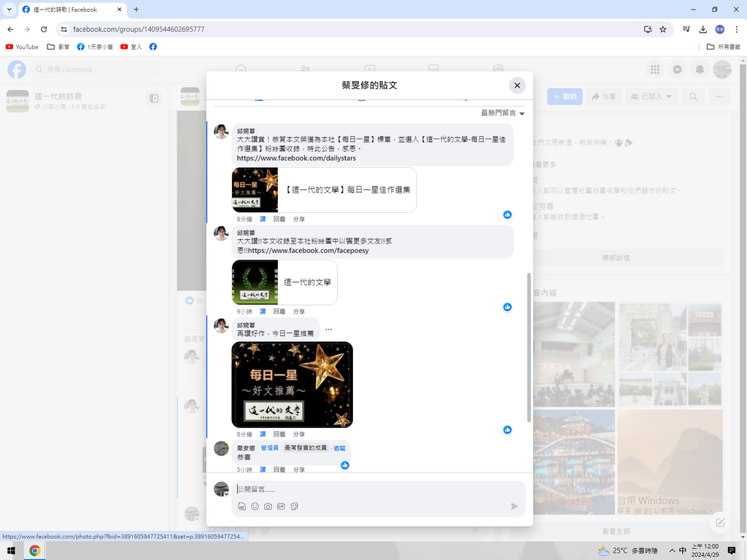
Task: Bookmark this page with the star icon
Action: (x=662, y=29)
